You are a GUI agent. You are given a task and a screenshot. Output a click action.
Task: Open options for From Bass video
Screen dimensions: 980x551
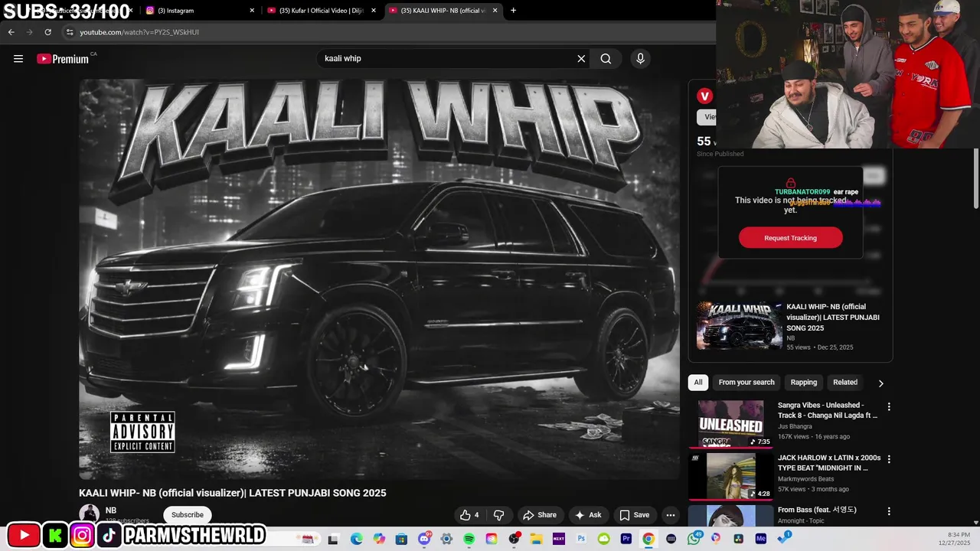tap(889, 511)
